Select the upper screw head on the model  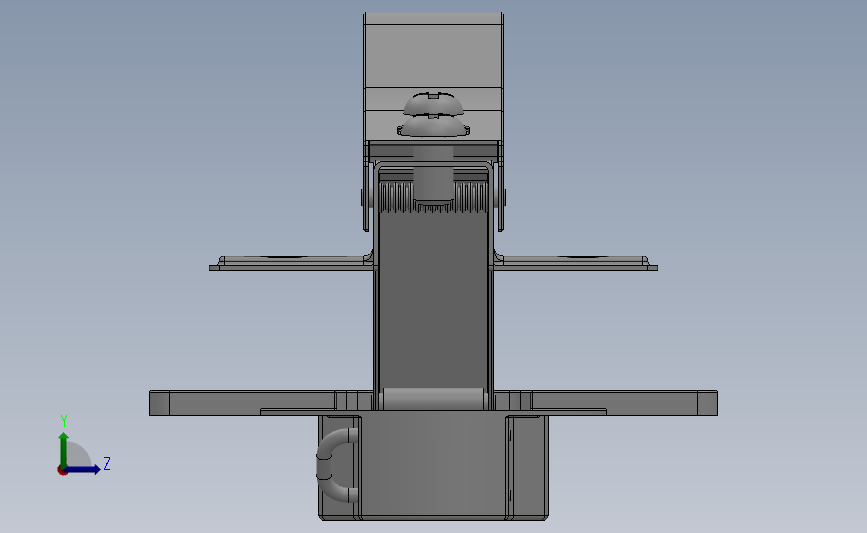click(434, 104)
